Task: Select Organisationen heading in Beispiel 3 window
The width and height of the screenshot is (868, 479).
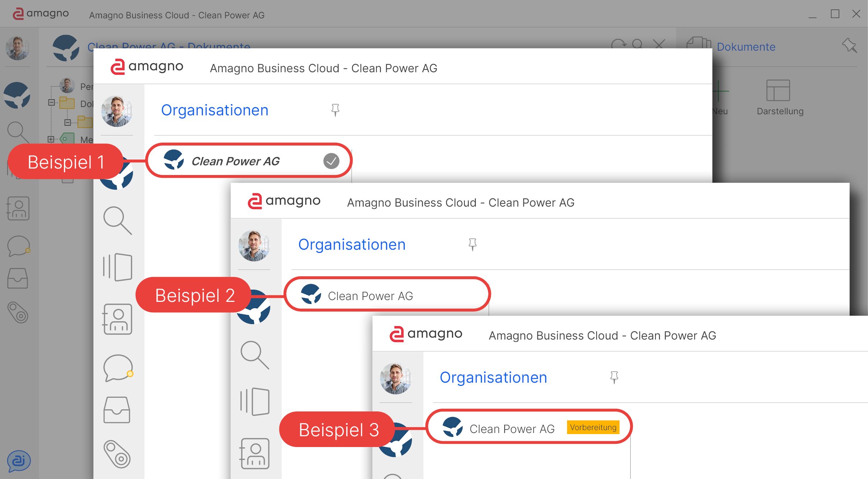Action: tap(493, 378)
